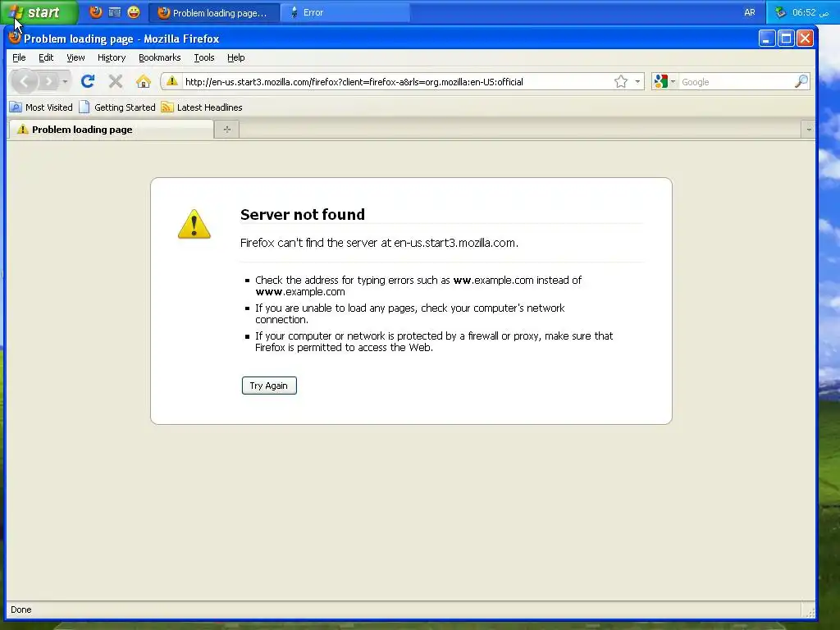Click the system tray network icon

click(x=780, y=11)
